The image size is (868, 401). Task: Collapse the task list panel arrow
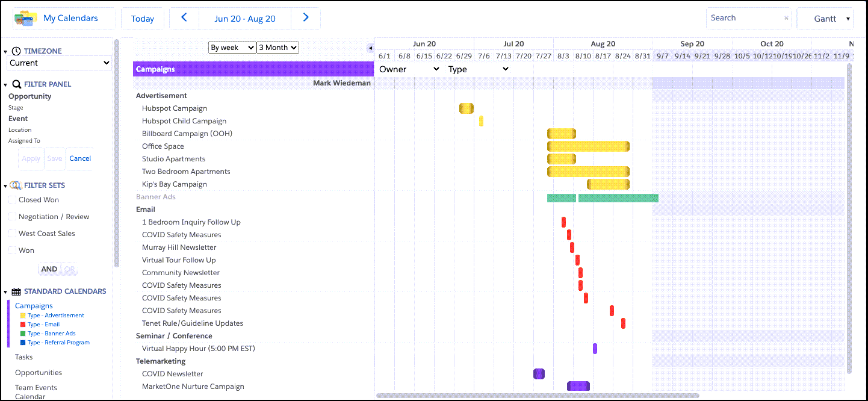pyautogui.click(x=370, y=48)
